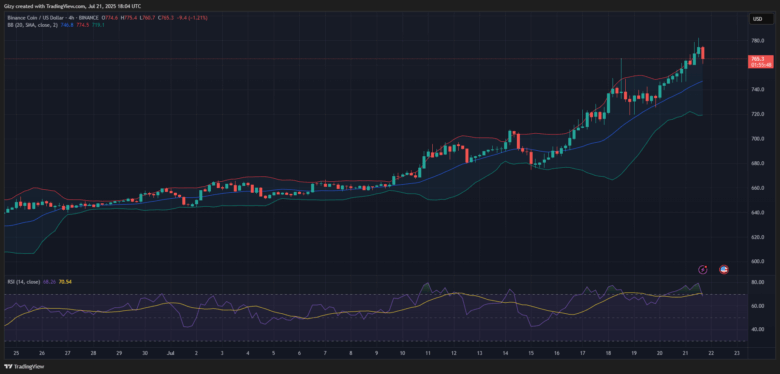Click date 30 on the time axis
The image size is (780, 374).
click(x=145, y=353)
